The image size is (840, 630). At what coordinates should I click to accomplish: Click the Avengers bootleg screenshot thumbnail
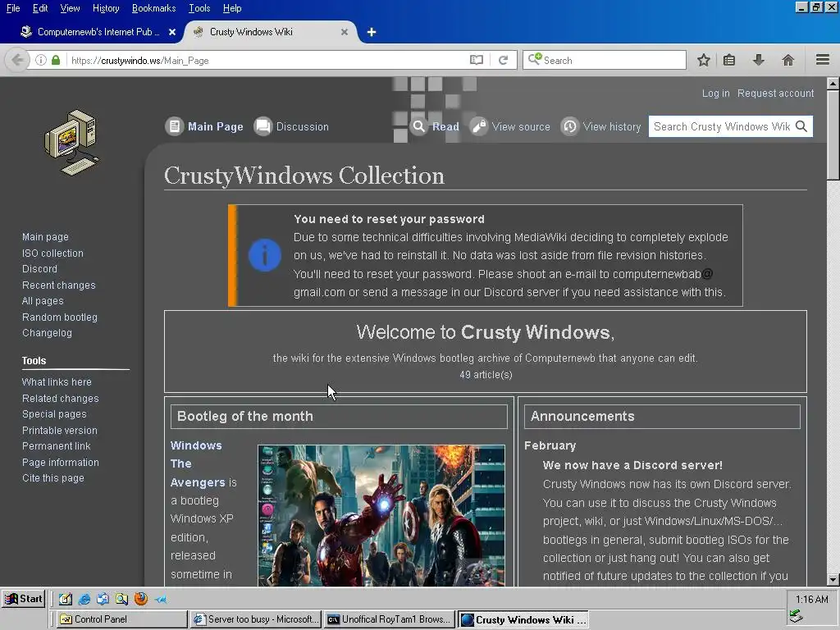click(x=381, y=515)
